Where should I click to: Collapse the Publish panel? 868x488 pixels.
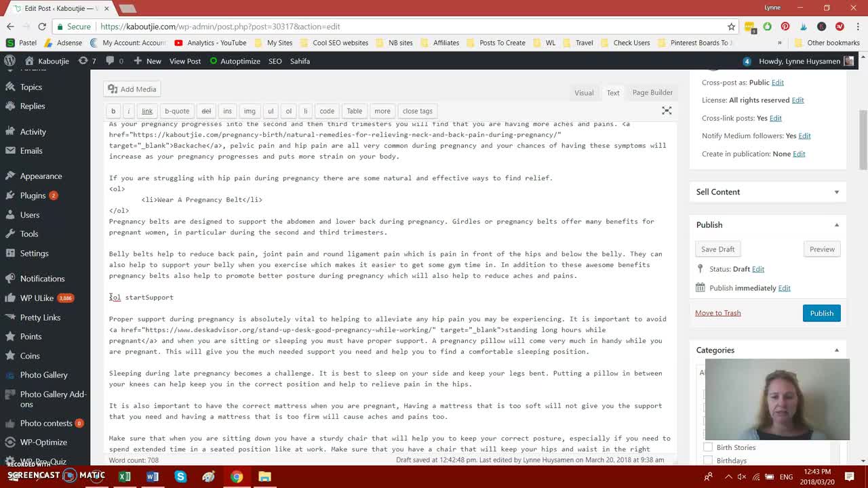[837, 224]
